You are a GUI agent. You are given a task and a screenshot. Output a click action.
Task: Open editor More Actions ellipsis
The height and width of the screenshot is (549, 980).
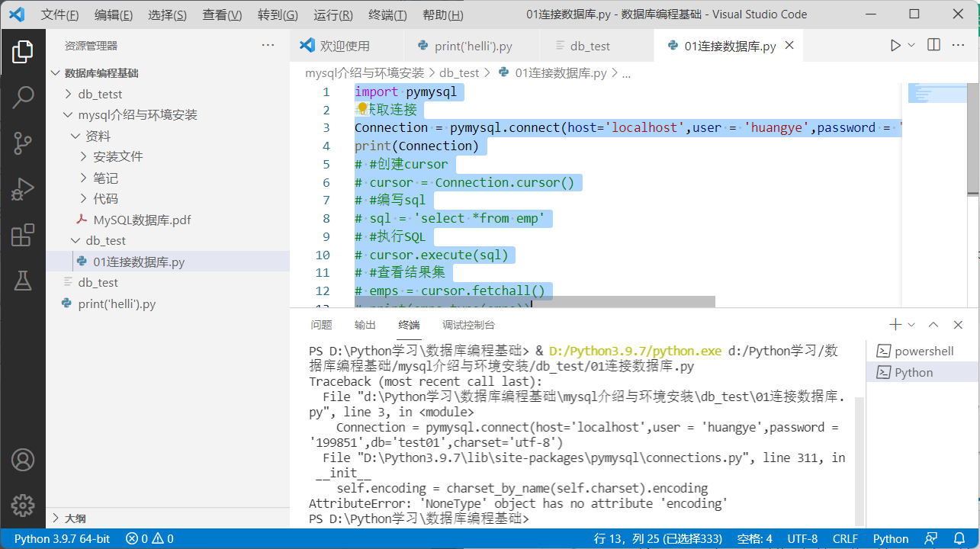tap(959, 46)
